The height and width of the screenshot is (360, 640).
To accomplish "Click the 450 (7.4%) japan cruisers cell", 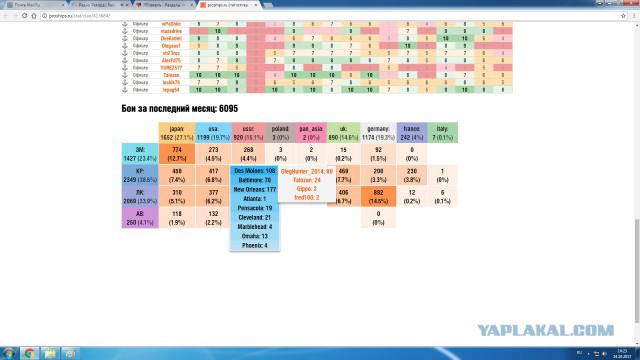I will click(x=177, y=175).
